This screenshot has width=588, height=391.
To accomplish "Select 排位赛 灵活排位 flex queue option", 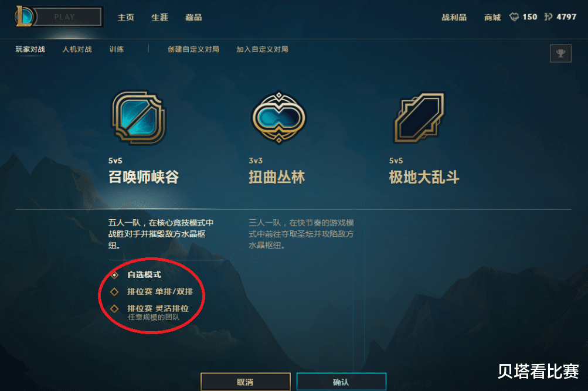I will coord(114,308).
